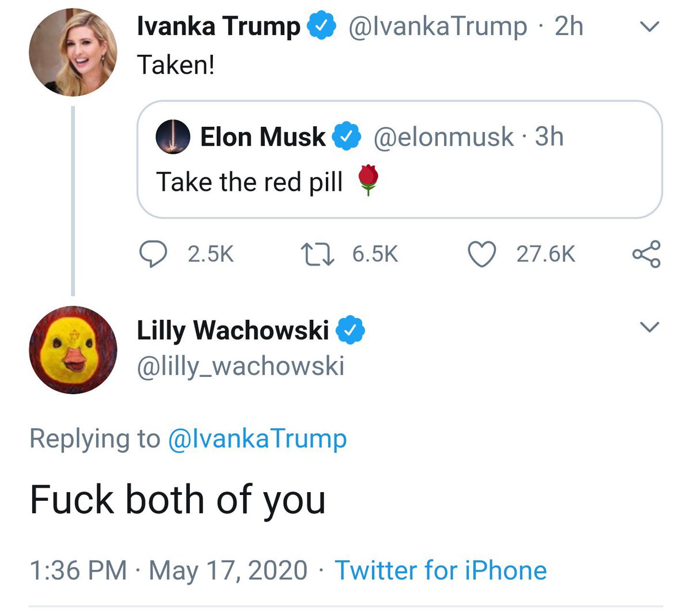Open the chevron menu on Ivanka's tweet

(650, 27)
